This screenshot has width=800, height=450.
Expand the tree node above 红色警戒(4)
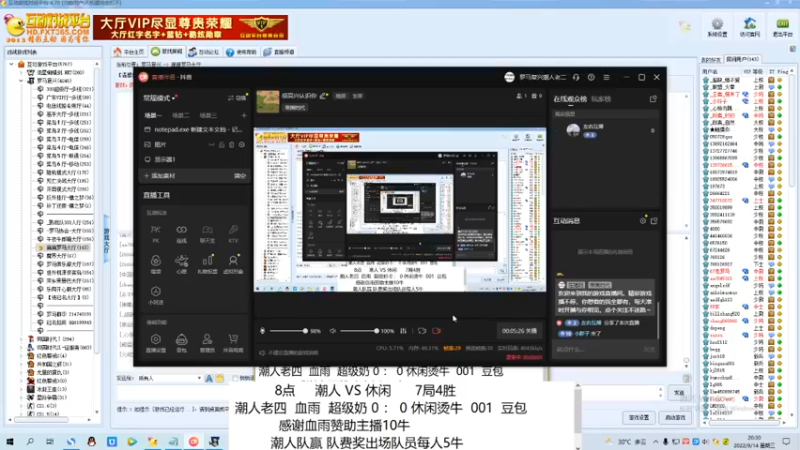21,347
